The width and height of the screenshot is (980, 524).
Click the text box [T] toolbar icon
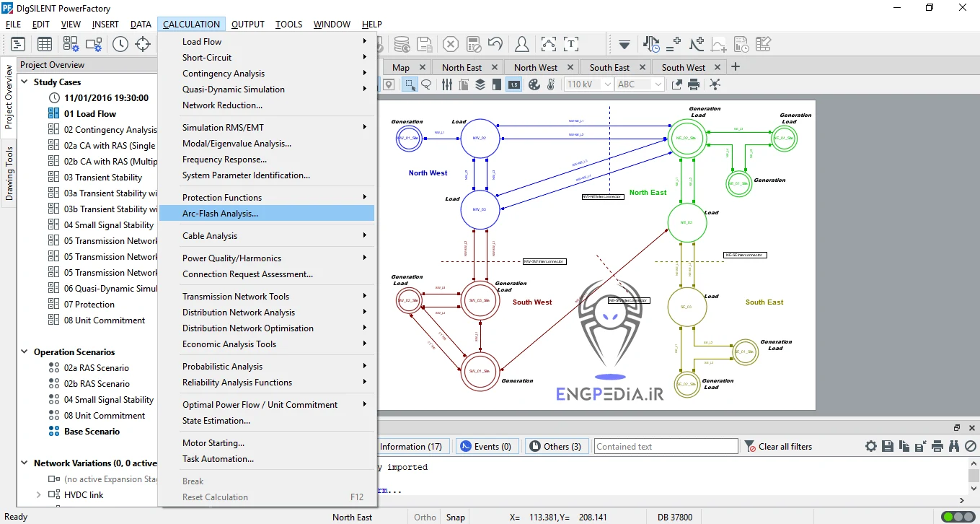571,44
